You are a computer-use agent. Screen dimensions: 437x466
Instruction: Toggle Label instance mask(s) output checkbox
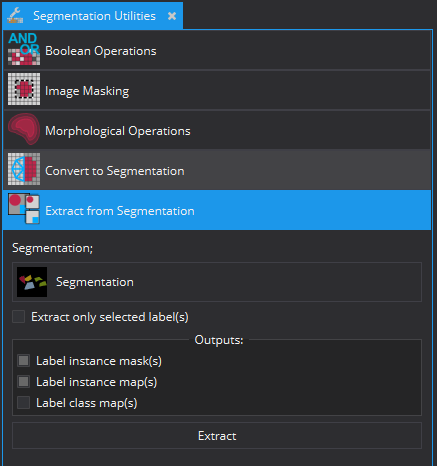[23, 361]
